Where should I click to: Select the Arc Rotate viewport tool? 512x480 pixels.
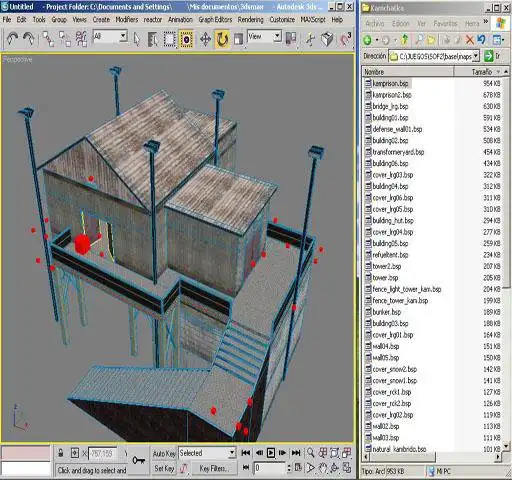pyautogui.click(x=335, y=468)
